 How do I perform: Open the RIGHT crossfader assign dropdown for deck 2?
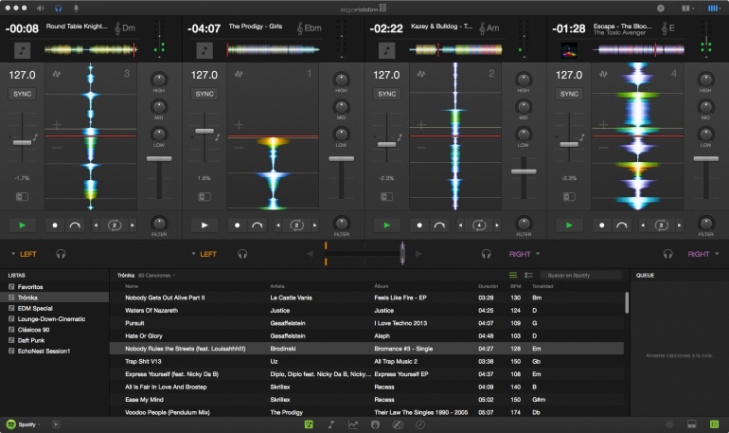coord(524,254)
